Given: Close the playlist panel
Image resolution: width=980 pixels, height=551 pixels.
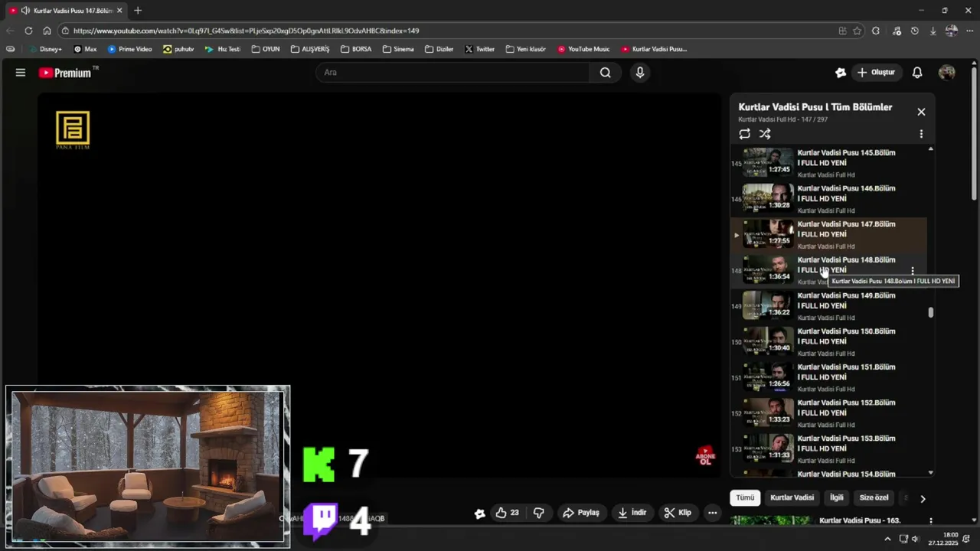Looking at the screenshot, I should click(921, 112).
